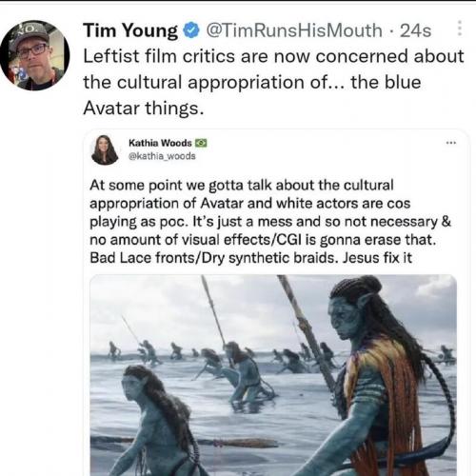Expand the quoted tweet's horizontal ellipsis menu
Screen dimensions: 476x476
point(451,143)
